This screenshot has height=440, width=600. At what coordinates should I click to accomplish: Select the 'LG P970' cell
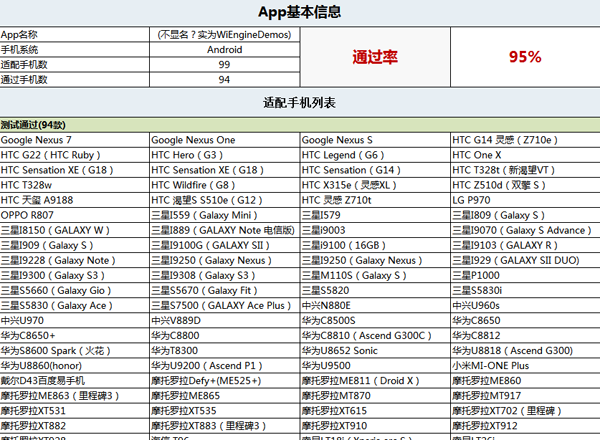tap(525, 200)
